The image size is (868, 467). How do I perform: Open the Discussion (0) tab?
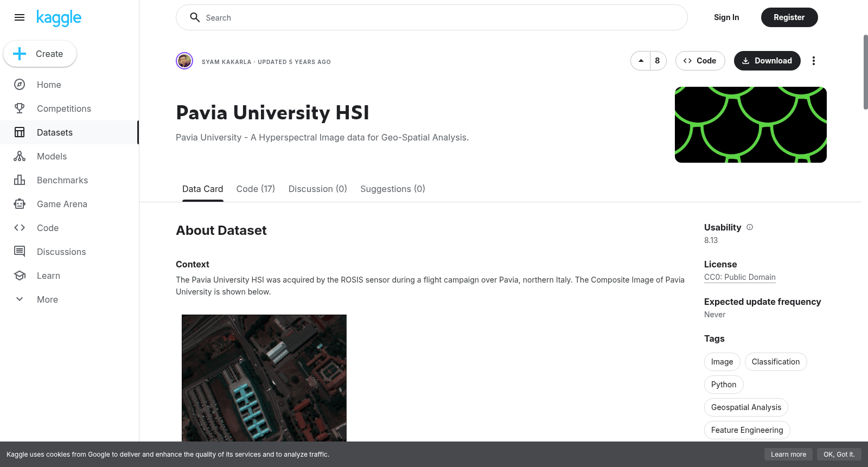pos(318,189)
